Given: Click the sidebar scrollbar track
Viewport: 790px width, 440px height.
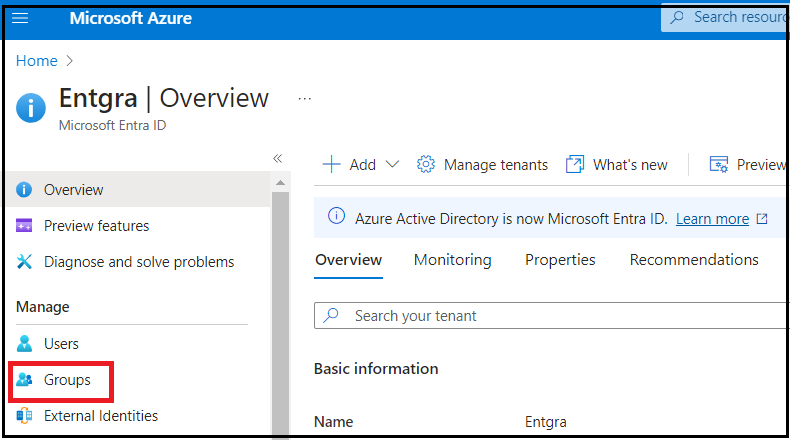Looking at the screenshot, I should point(281,312).
